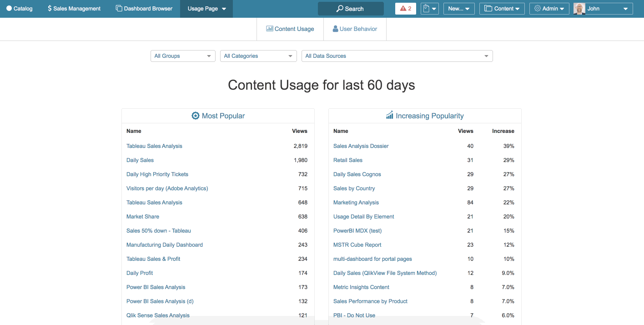Click the 39% increase value
Screen dimensions: 644x325
[x=508, y=146]
